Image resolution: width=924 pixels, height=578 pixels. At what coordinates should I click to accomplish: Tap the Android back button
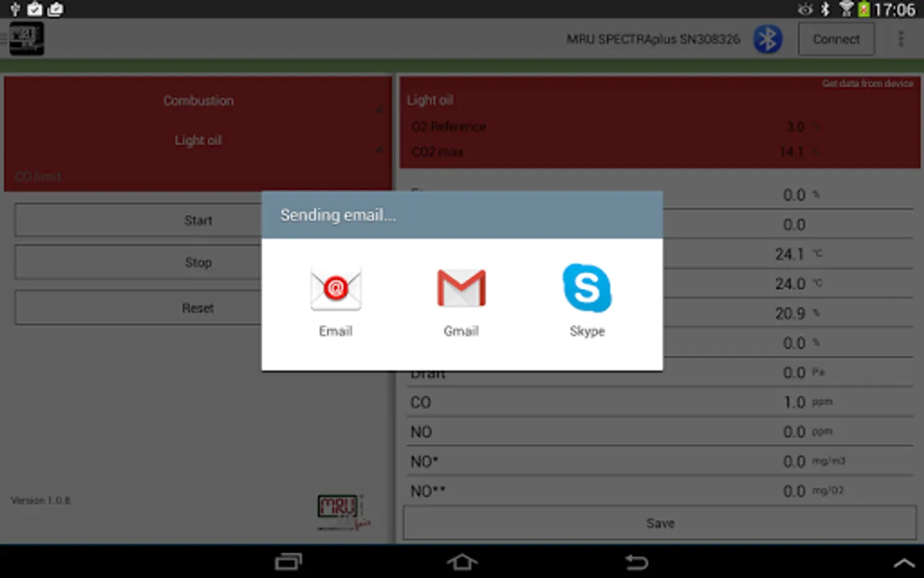coord(637,563)
